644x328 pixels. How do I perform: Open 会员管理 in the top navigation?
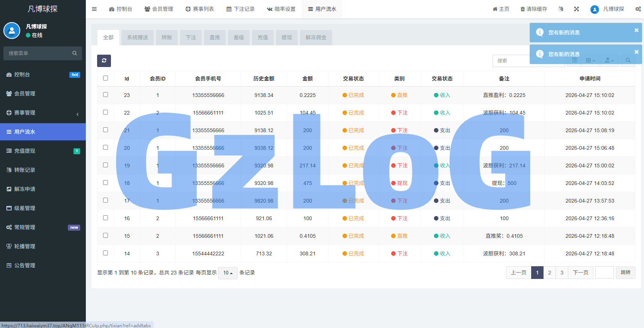coord(159,9)
